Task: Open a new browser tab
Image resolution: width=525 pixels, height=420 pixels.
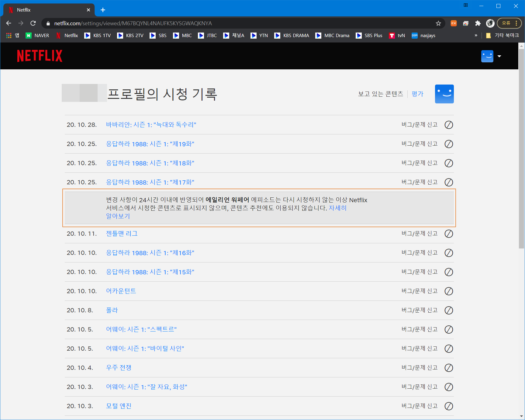Action: click(x=103, y=10)
